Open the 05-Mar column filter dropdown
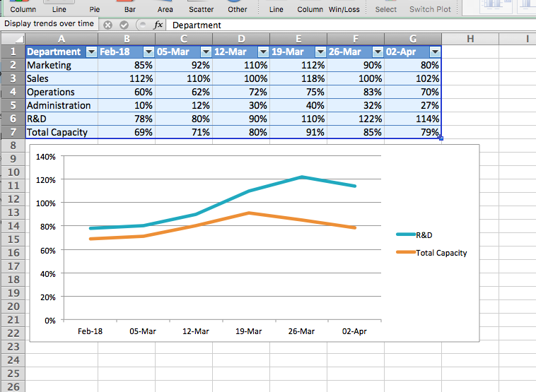Viewport: 536px width, 392px height. (x=206, y=52)
